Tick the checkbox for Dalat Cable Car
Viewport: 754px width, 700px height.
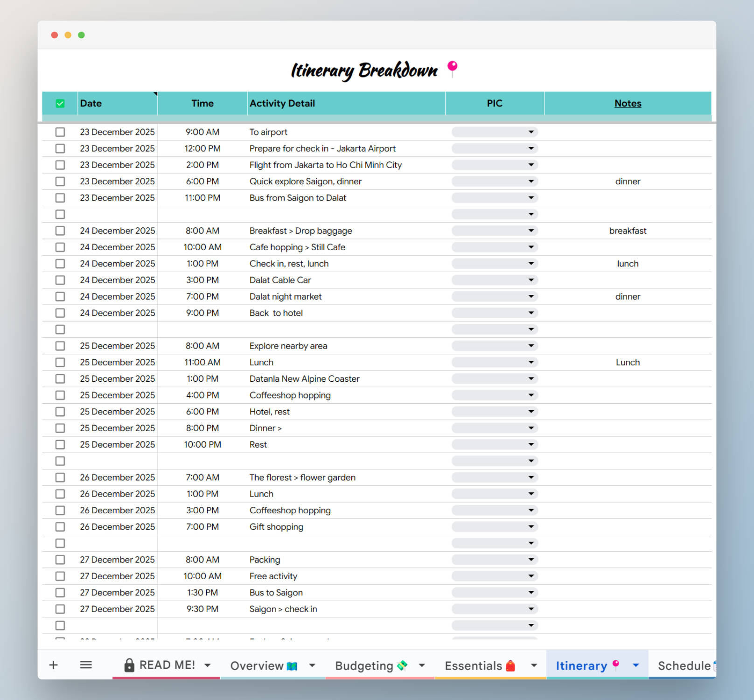[x=60, y=280]
